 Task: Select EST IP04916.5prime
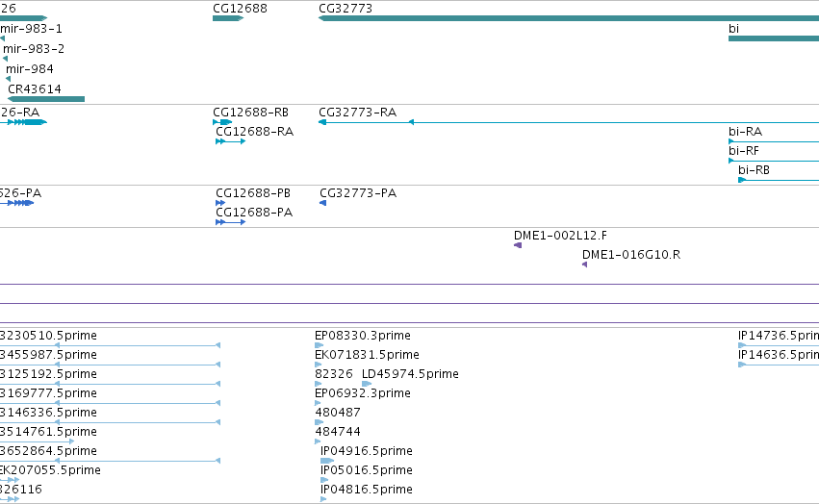pos(327,461)
